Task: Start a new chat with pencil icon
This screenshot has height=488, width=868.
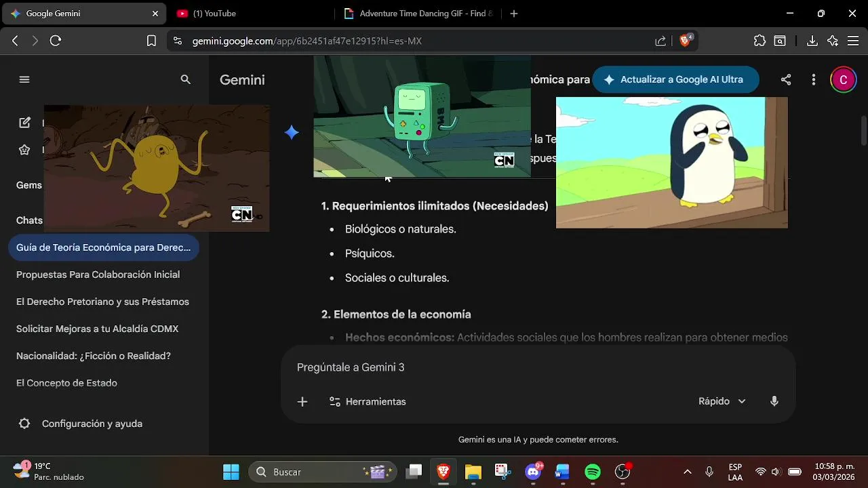Action: tap(24, 123)
